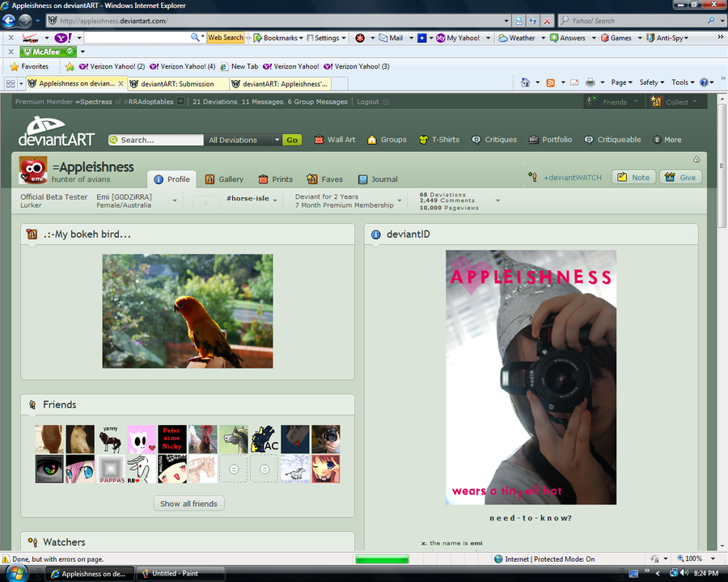This screenshot has width=728, height=582.
Task: Open Critiqueable from the navigation bar
Action: (x=612, y=140)
